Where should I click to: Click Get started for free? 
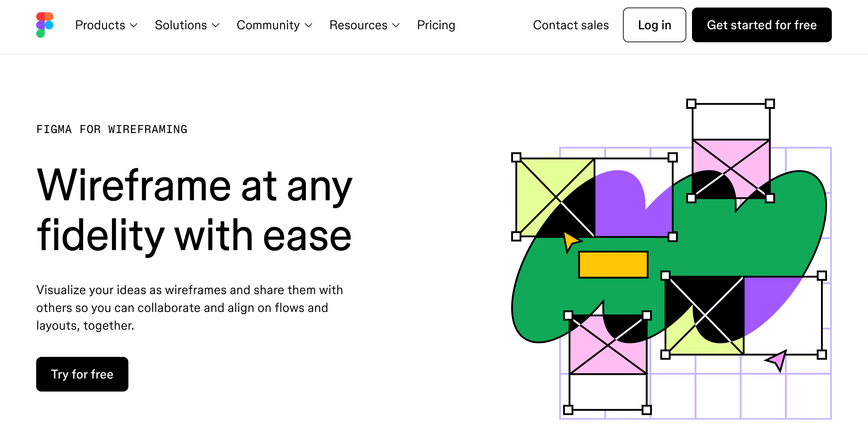pos(762,25)
